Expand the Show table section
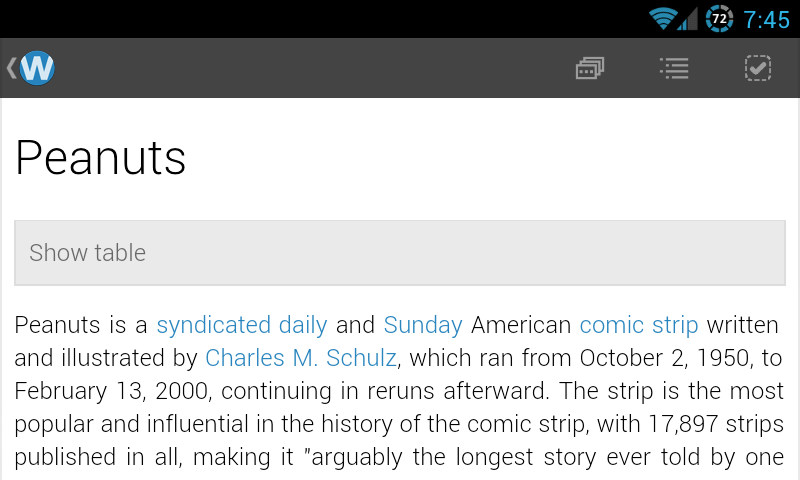Screen dimensions: 800x480 pos(400,253)
